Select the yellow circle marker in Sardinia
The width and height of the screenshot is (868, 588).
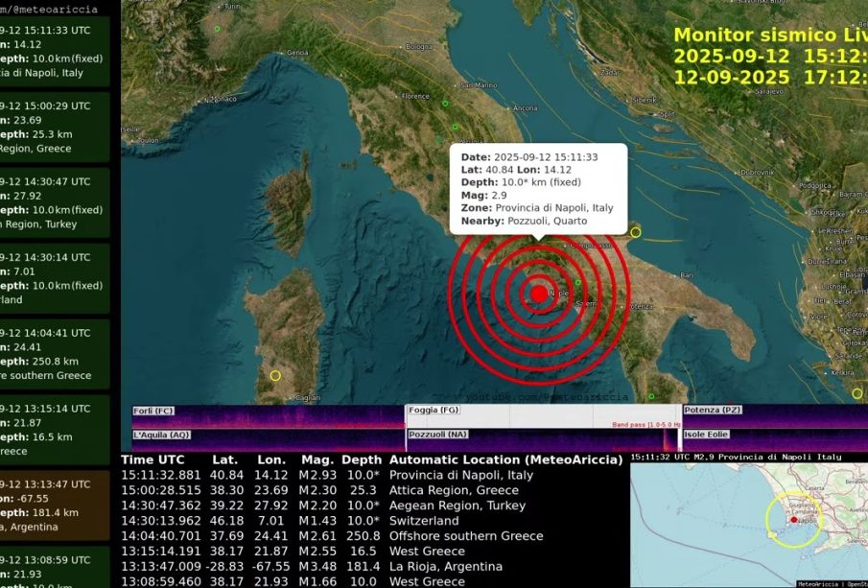[275, 375]
